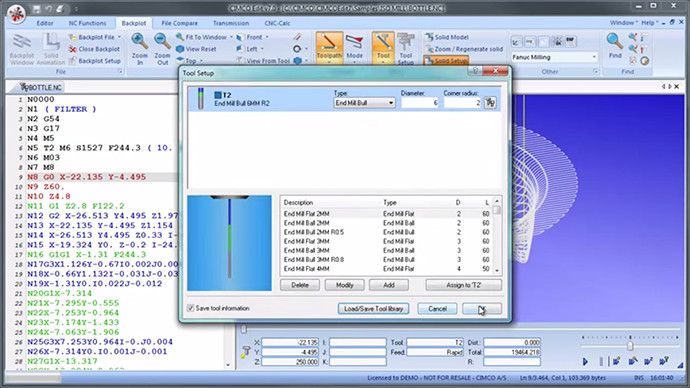Screen dimensions: 690x388
Task: Click the blue T2 color swatch
Action: [x=217, y=95]
